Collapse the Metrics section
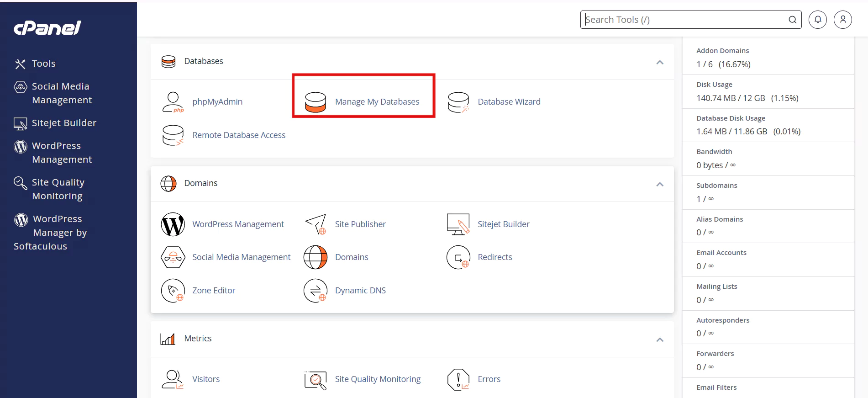868x398 pixels. pos(660,340)
